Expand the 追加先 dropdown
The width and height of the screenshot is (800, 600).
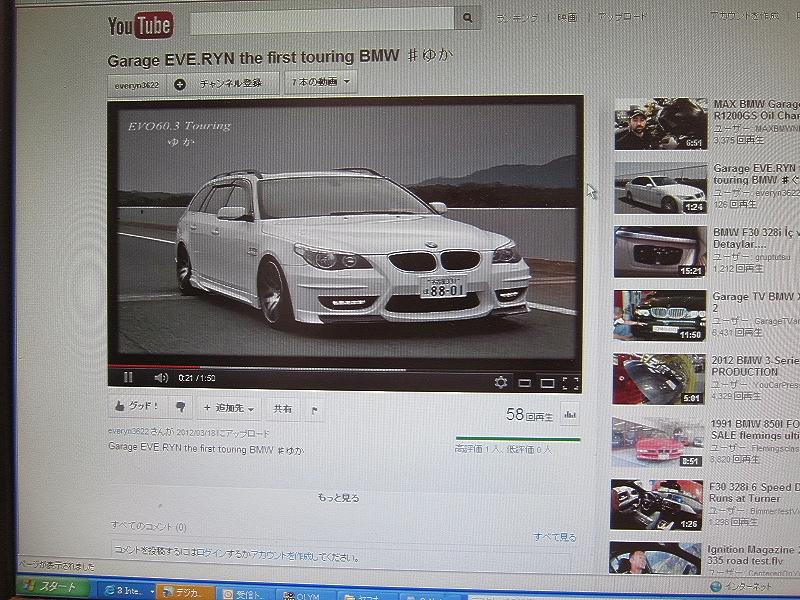(230, 408)
